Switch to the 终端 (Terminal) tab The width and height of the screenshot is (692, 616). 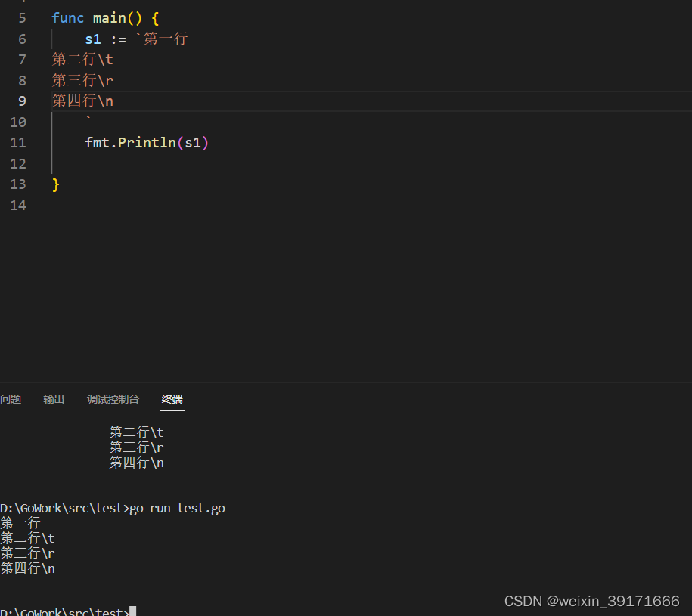pos(172,399)
